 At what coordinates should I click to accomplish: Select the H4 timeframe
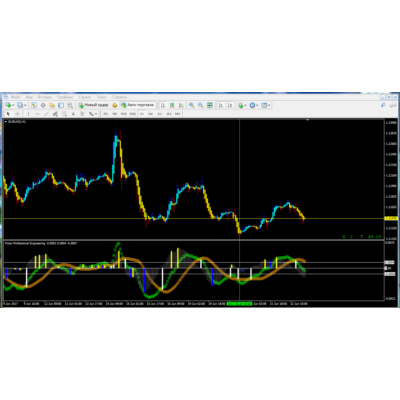pyautogui.click(x=151, y=114)
